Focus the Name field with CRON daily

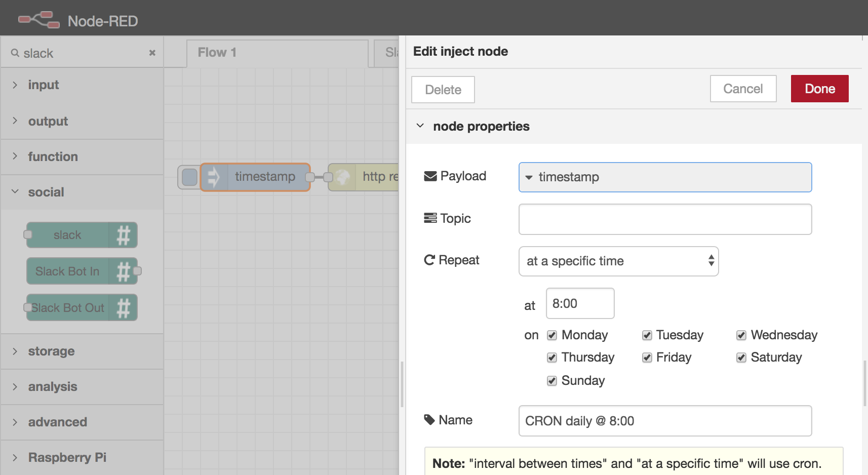pos(665,421)
